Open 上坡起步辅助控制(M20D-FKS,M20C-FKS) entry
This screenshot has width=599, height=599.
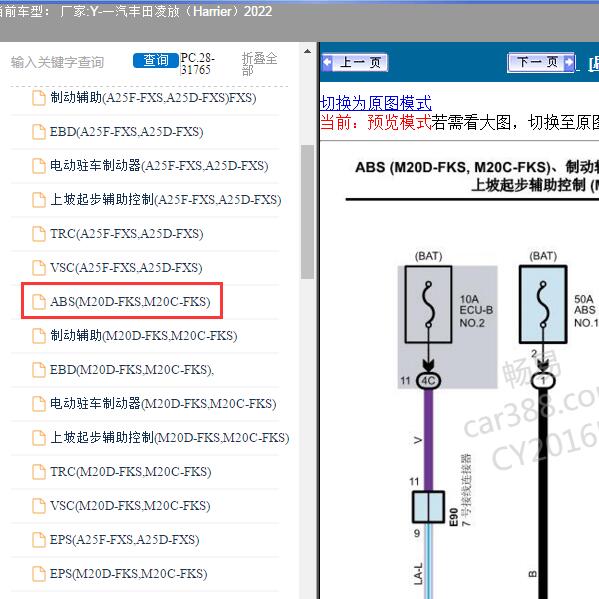(x=170, y=437)
